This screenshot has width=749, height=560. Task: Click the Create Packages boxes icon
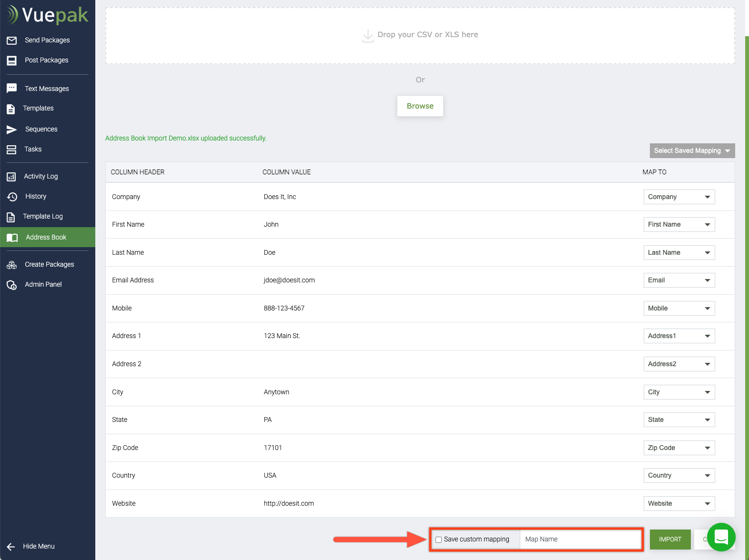point(12,265)
